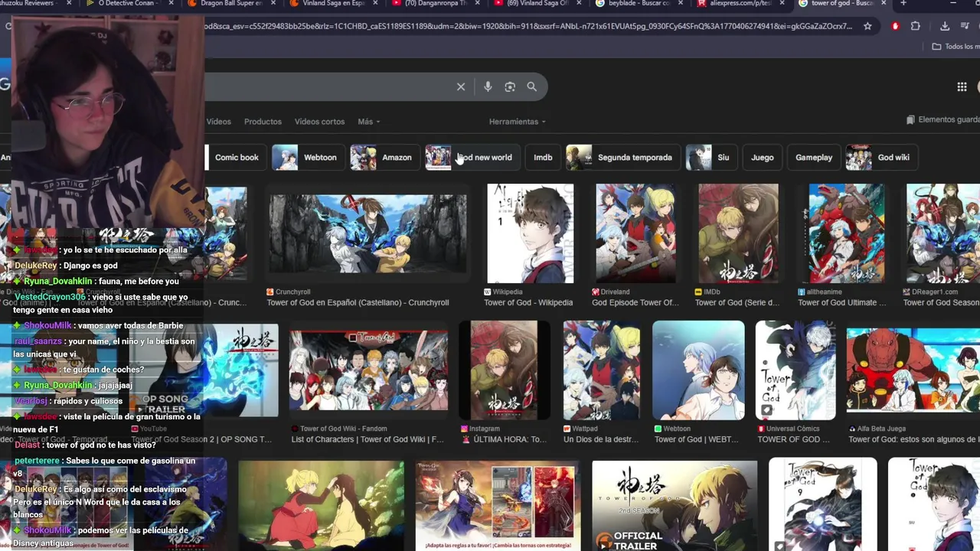Open the Alfa Beta Juega image result
The height and width of the screenshot is (551, 980).
tap(913, 370)
